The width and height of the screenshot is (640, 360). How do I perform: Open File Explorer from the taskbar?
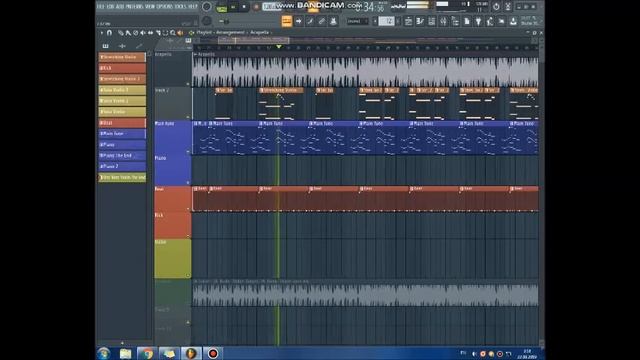pyautogui.click(x=126, y=353)
